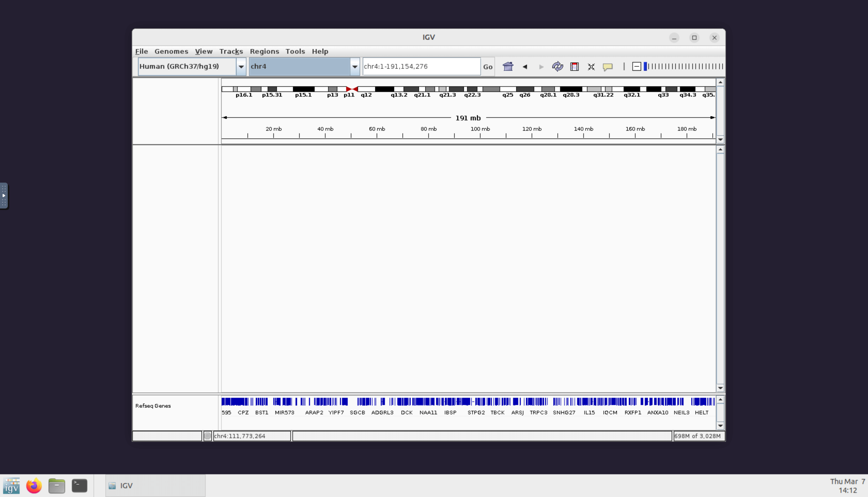Click the small round status bar button
The height and width of the screenshot is (497, 868).
pyautogui.click(x=207, y=436)
